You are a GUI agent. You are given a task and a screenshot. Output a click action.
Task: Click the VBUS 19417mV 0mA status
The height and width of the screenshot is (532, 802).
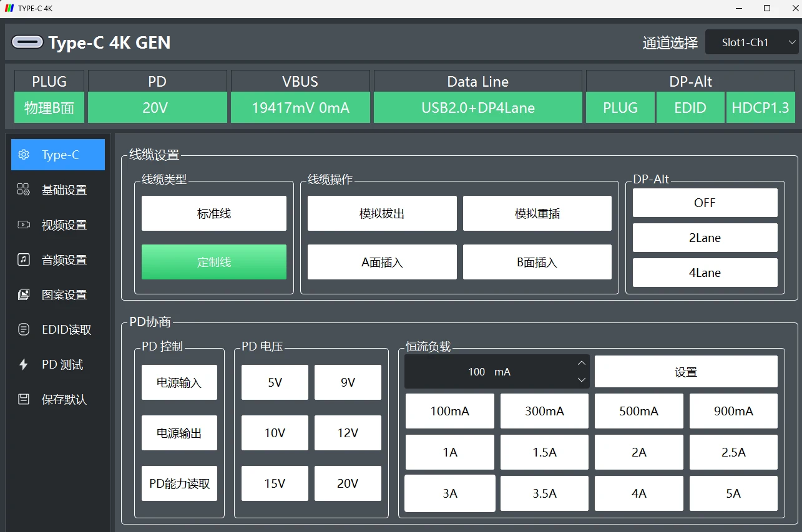[300, 107]
